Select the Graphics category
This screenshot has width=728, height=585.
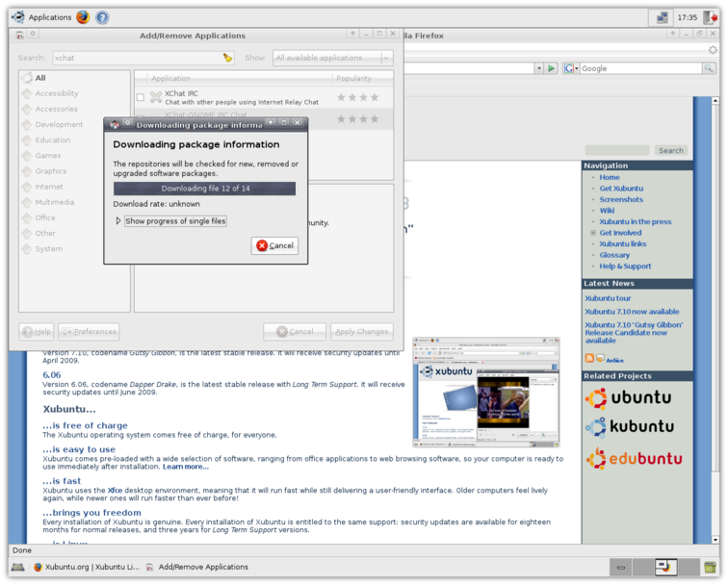51,171
